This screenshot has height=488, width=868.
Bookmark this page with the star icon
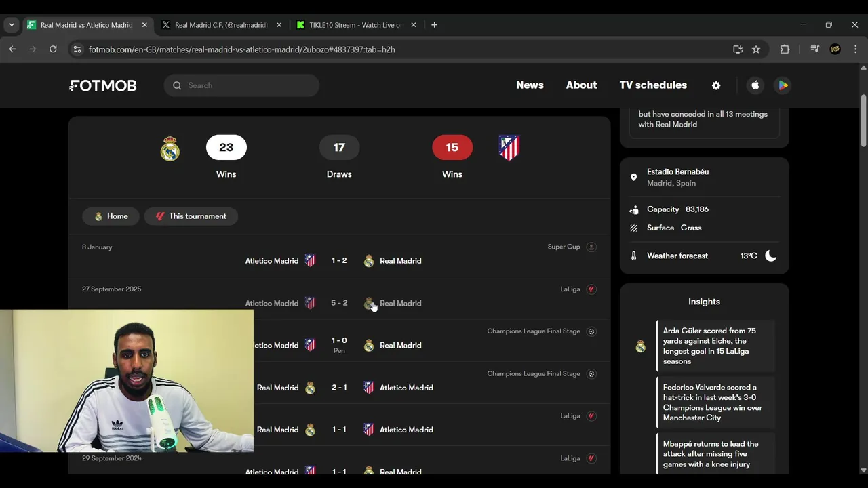point(756,49)
